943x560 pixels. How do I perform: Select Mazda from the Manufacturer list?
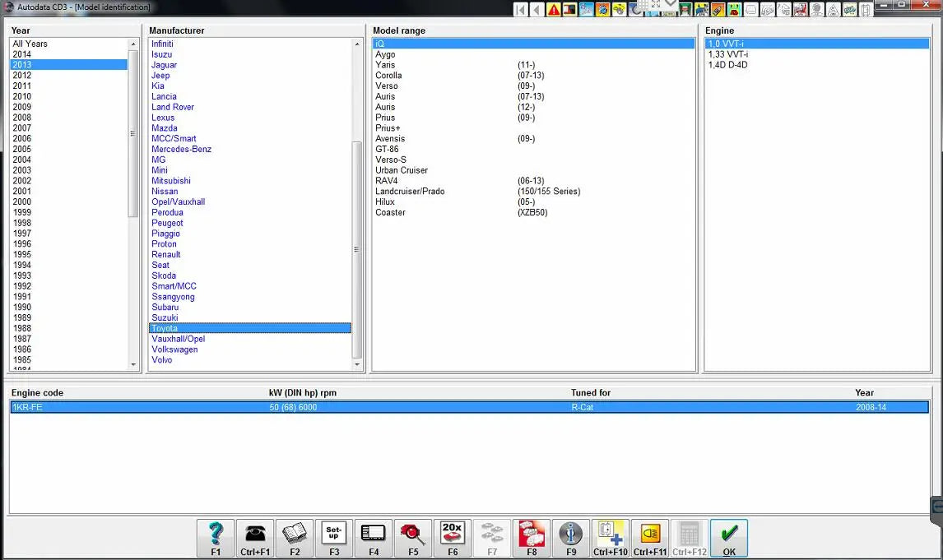pos(165,127)
